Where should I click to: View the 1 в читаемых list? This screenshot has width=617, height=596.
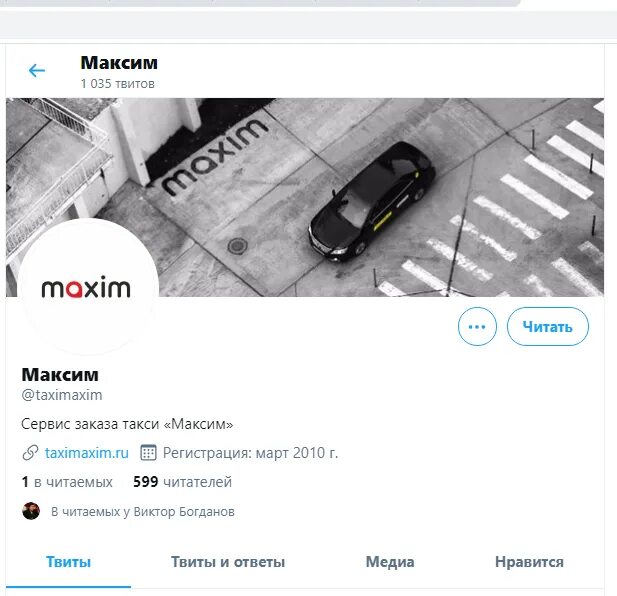67,482
